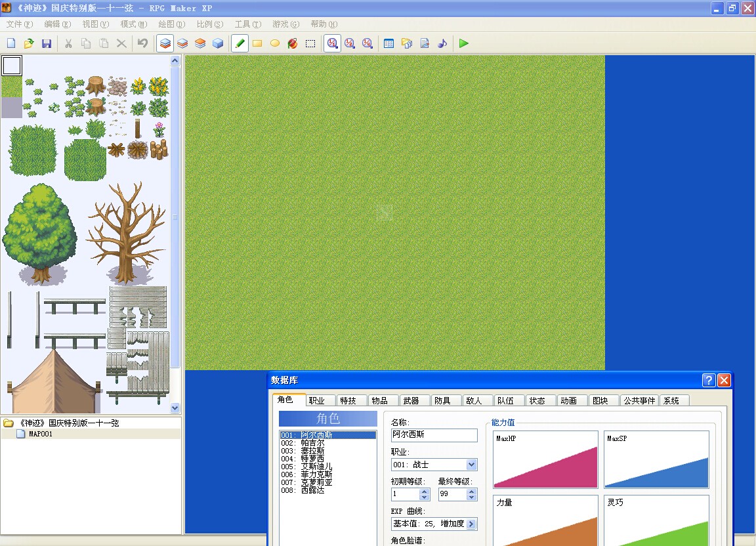Click the tileset palette's scroll-down arrow
This screenshot has height=546, width=756.
(175, 408)
